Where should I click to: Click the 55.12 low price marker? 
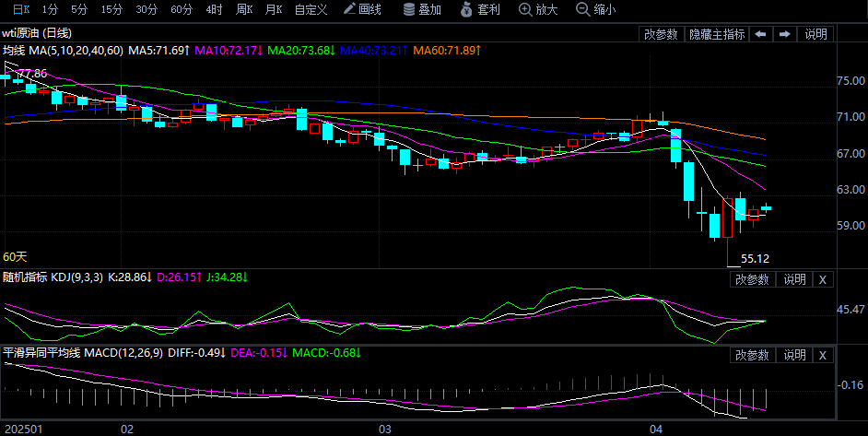point(755,259)
